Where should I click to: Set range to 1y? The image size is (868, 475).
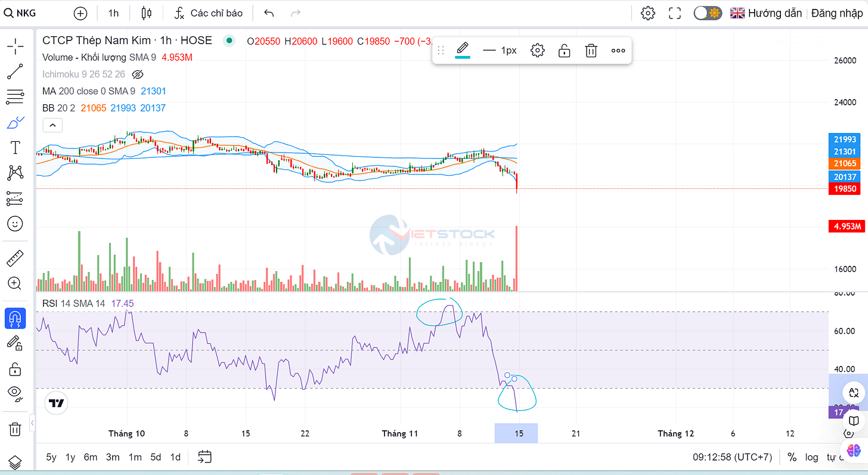coord(70,457)
